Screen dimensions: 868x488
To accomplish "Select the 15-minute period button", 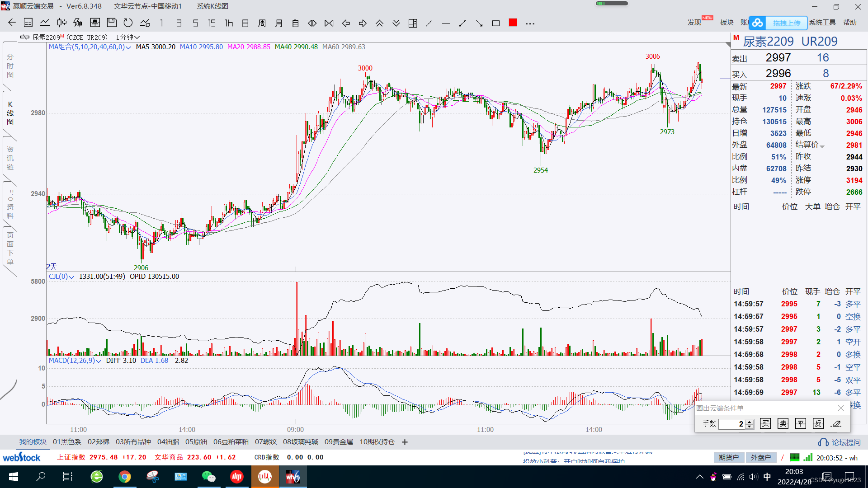I will [212, 23].
